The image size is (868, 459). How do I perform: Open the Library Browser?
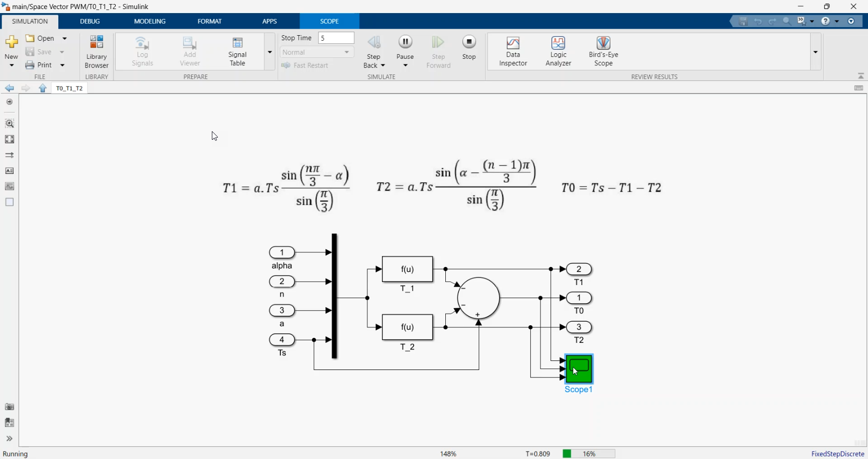(x=97, y=51)
